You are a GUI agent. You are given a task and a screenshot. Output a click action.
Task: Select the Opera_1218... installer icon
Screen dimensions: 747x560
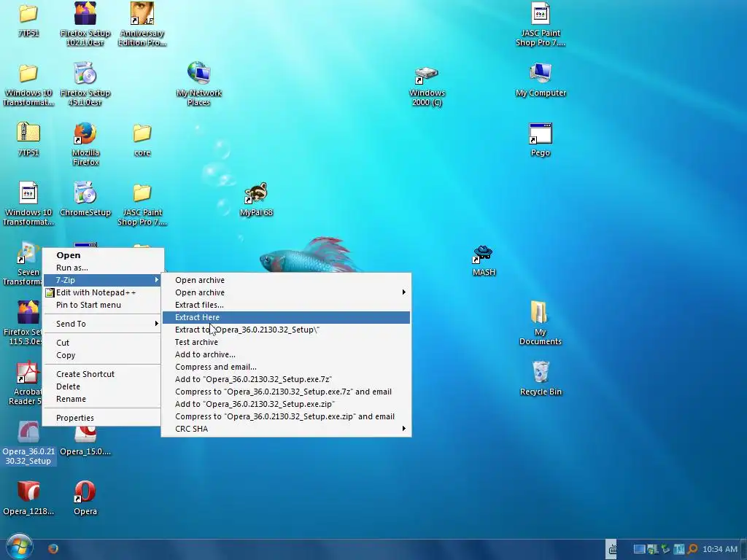[28, 491]
